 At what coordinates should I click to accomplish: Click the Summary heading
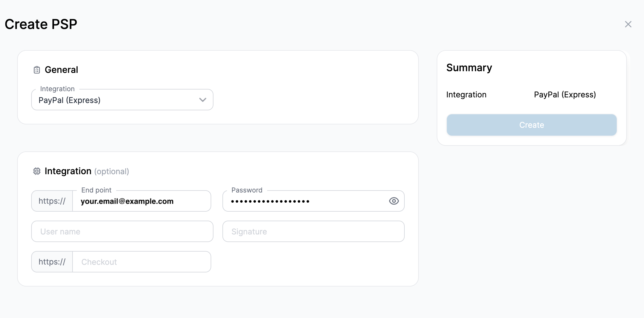[469, 68]
